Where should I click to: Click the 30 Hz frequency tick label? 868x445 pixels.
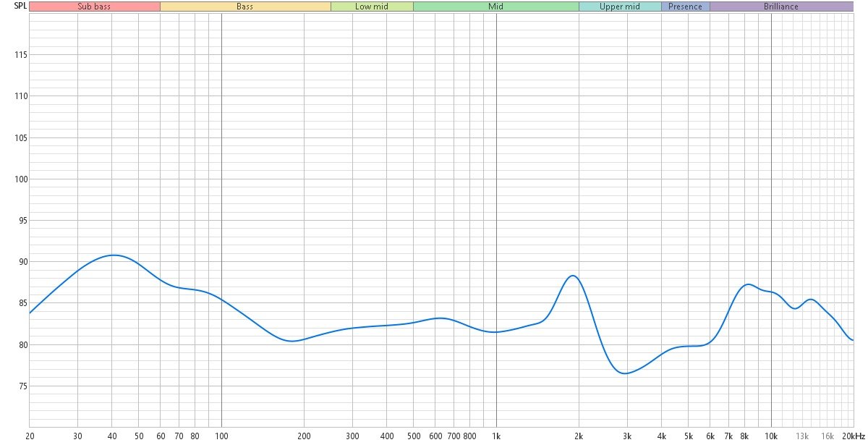[x=78, y=436]
